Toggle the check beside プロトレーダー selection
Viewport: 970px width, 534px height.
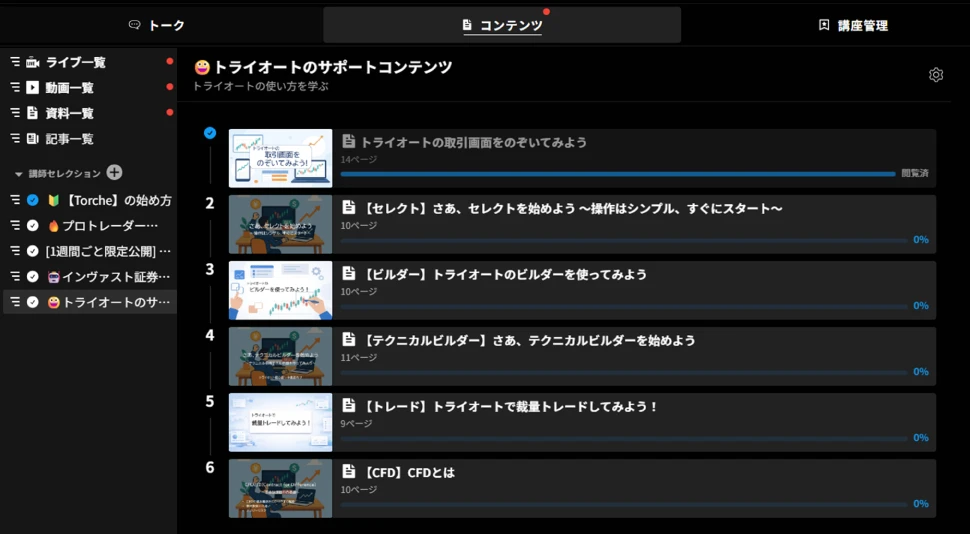coord(33,226)
